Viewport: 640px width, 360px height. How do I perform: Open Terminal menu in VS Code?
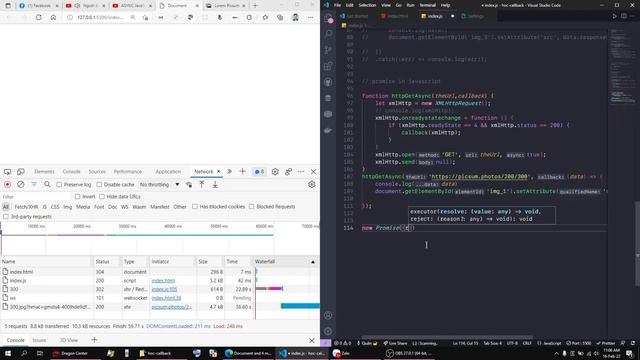click(427, 5)
